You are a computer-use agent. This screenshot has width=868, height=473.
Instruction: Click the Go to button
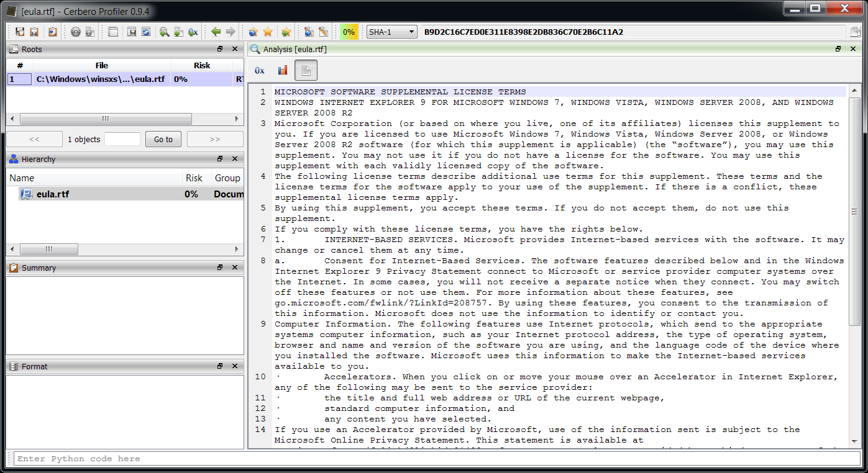[163, 139]
